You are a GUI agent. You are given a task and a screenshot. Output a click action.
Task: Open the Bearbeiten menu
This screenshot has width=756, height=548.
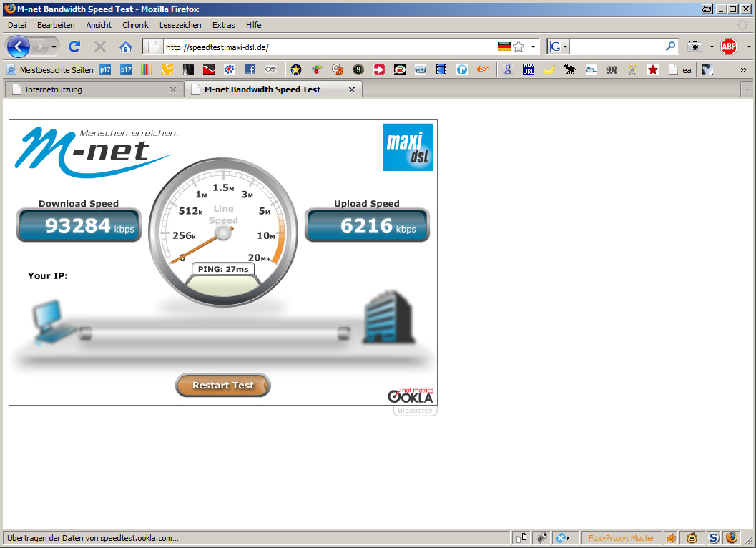click(56, 25)
